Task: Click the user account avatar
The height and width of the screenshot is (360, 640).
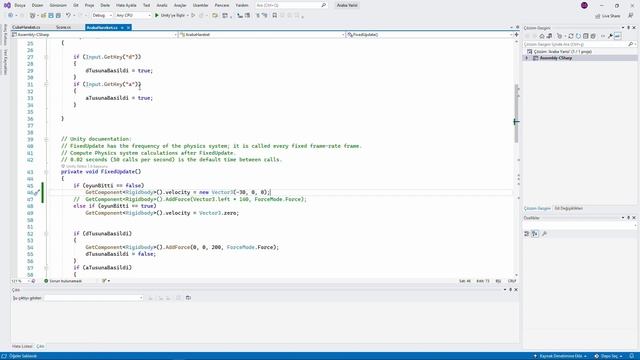Action: (584, 5)
